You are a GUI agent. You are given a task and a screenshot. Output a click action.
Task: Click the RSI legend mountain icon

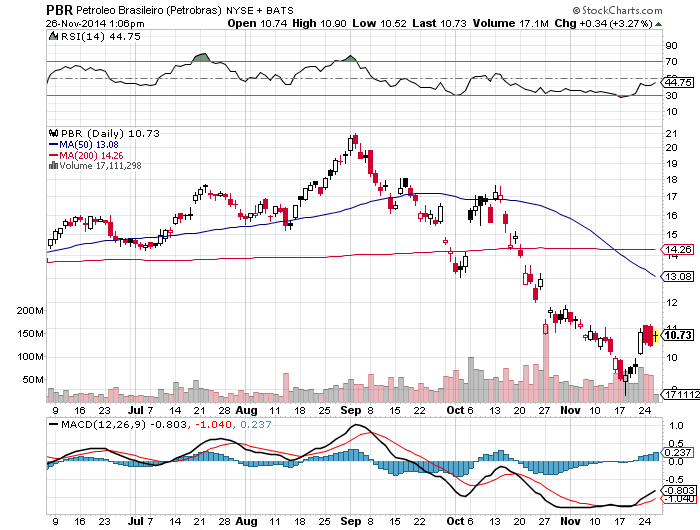click(x=54, y=36)
